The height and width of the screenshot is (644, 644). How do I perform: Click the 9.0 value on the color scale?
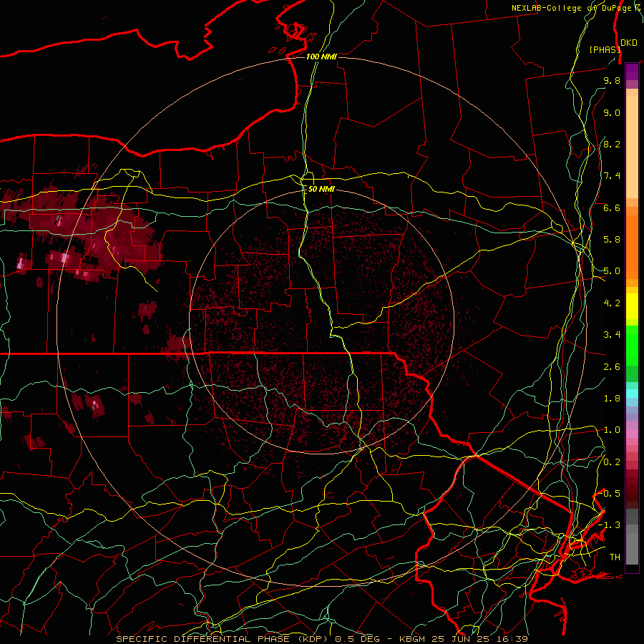[612, 112]
